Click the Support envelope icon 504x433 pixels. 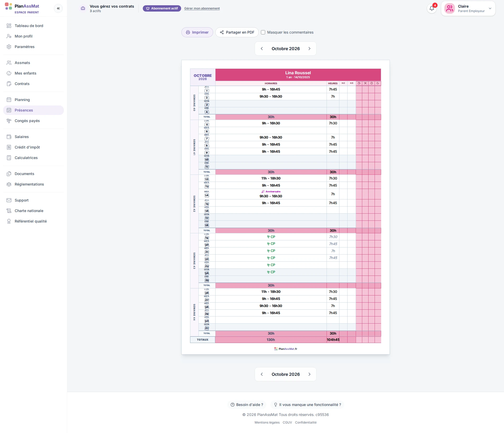coord(9,200)
